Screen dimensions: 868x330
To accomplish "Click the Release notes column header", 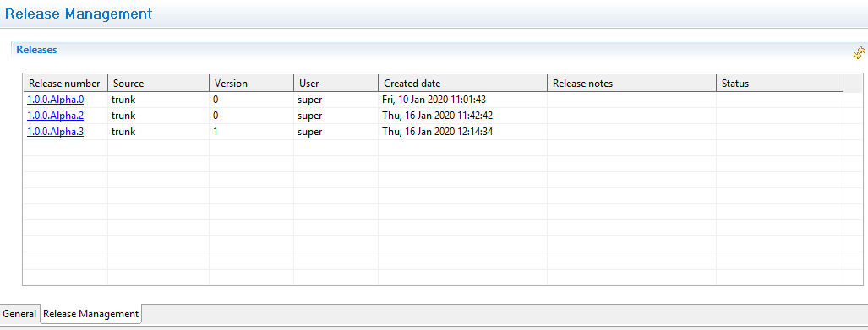I will pyautogui.click(x=631, y=84).
